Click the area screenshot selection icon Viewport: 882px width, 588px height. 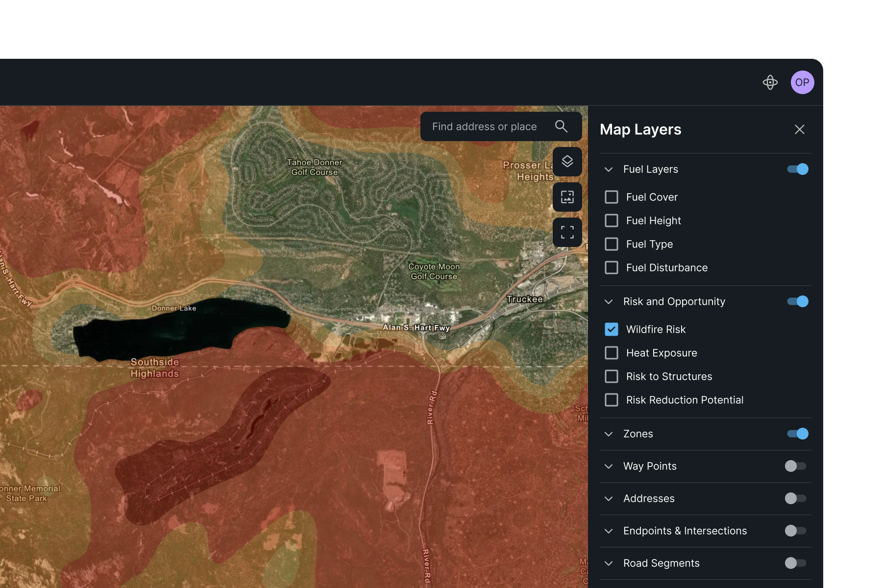pyautogui.click(x=567, y=197)
